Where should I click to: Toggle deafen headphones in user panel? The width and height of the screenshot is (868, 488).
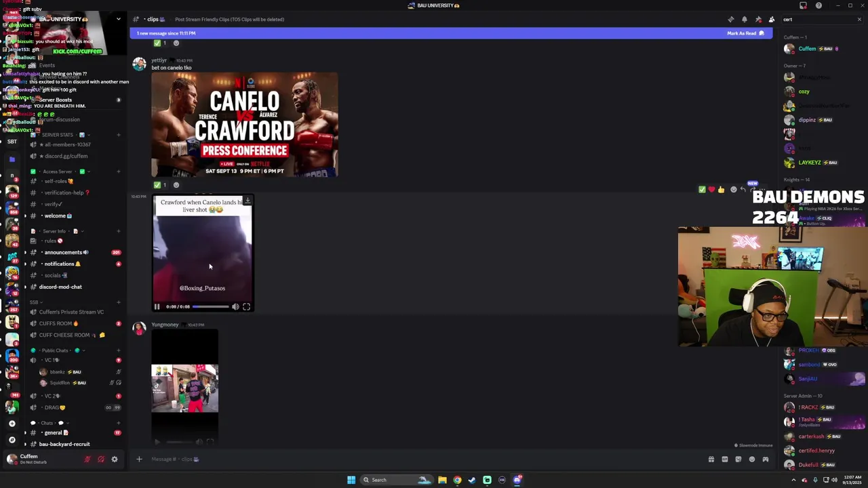(x=101, y=460)
